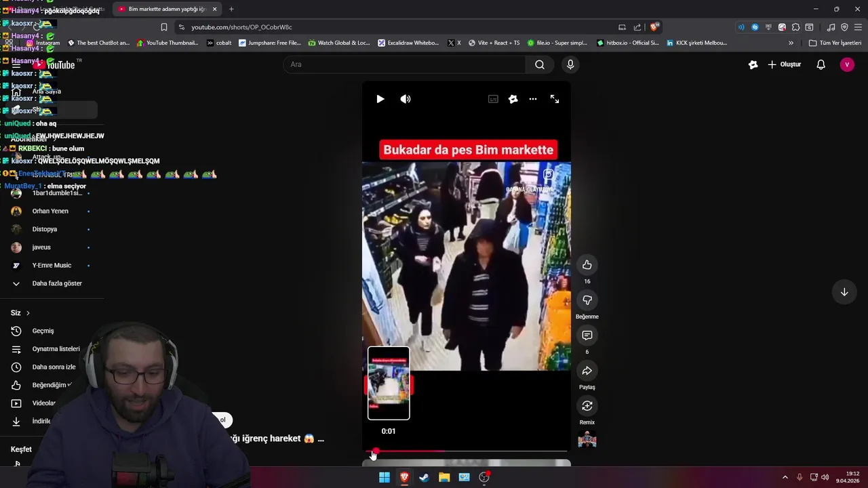Open the Distopya subscription channel
Image resolution: width=868 pixels, height=488 pixels.
click(x=45, y=229)
